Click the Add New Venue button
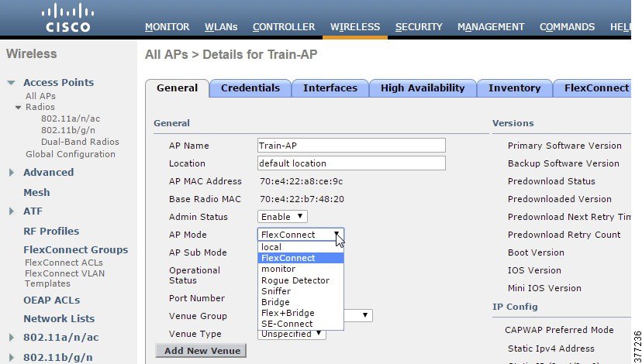This screenshot has height=364, width=642. tap(201, 351)
